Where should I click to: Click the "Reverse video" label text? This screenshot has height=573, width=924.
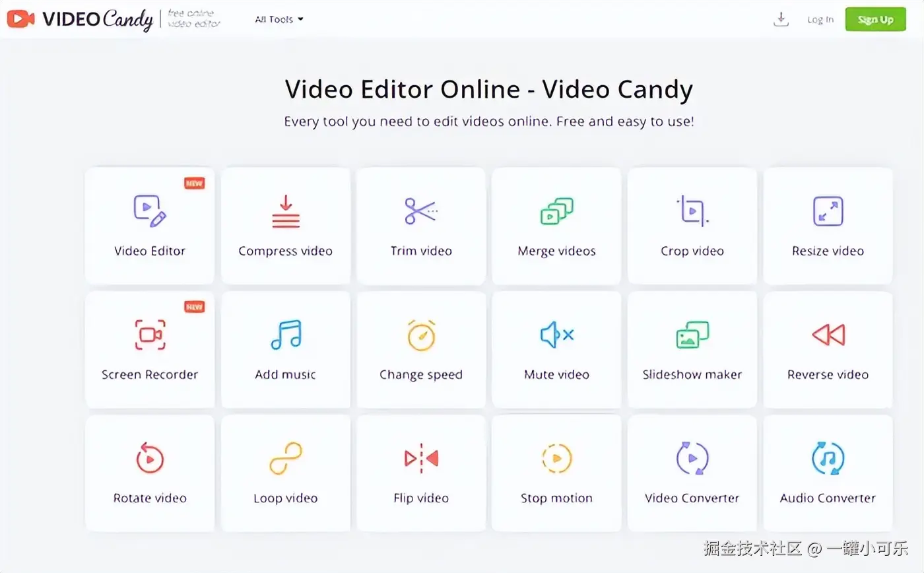click(828, 374)
